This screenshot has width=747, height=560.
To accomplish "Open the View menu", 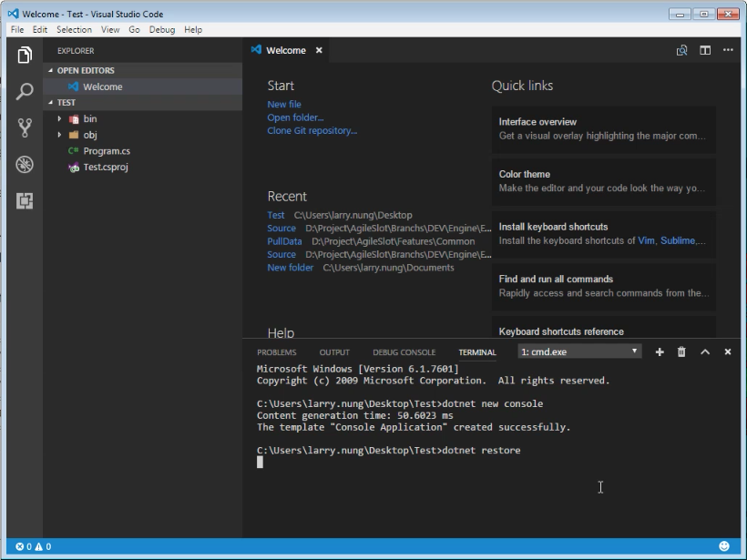I will 110,29.
